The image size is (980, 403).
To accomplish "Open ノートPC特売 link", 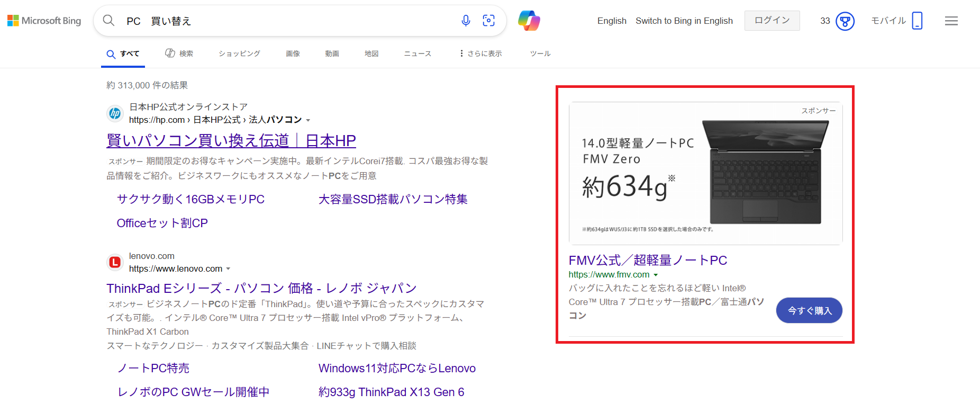I will coord(153,368).
